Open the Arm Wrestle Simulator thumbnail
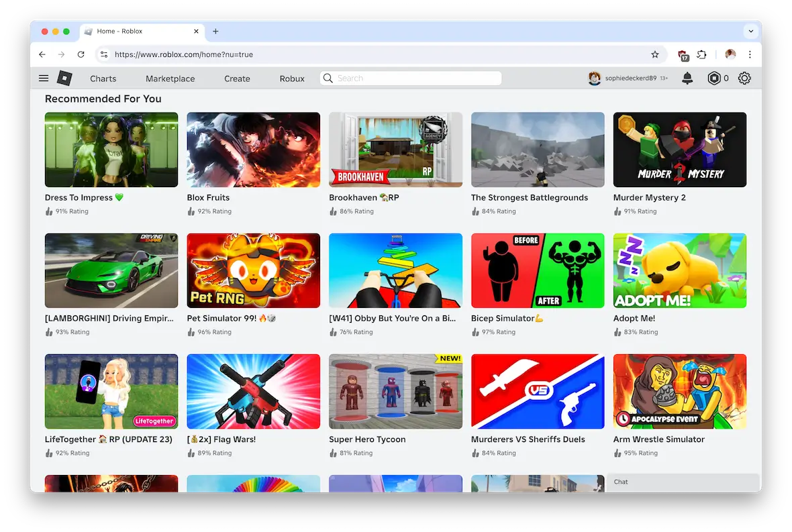The image size is (792, 532). pos(679,391)
